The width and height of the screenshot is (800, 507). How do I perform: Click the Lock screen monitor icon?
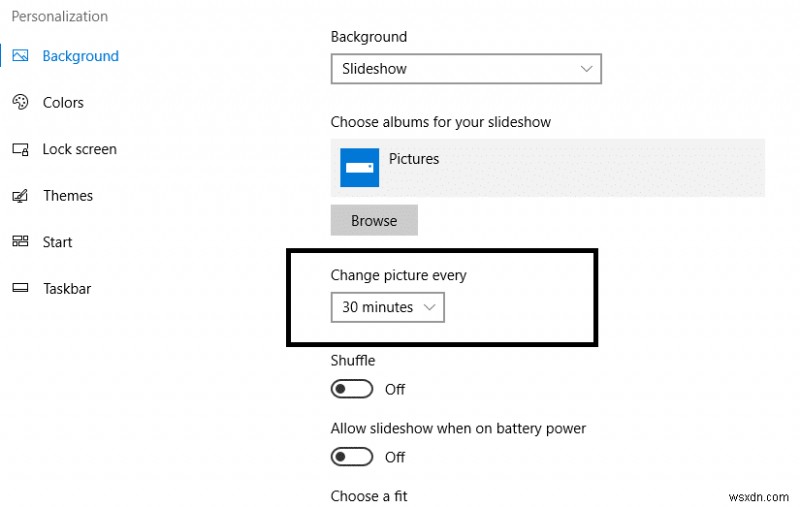(20, 149)
